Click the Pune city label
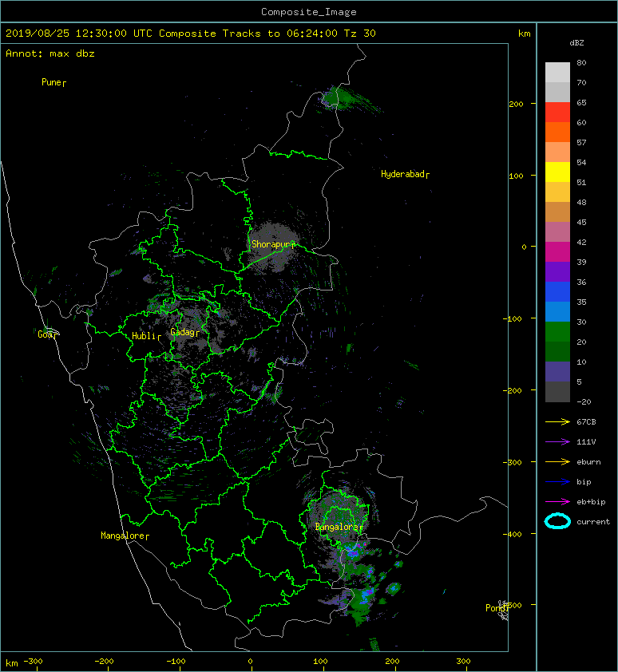This screenshot has width=618, height=672. point(53,82)
